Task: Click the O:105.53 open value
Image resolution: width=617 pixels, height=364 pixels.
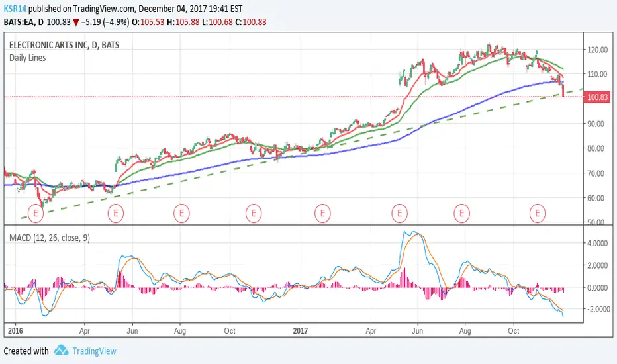Action: 148,22
